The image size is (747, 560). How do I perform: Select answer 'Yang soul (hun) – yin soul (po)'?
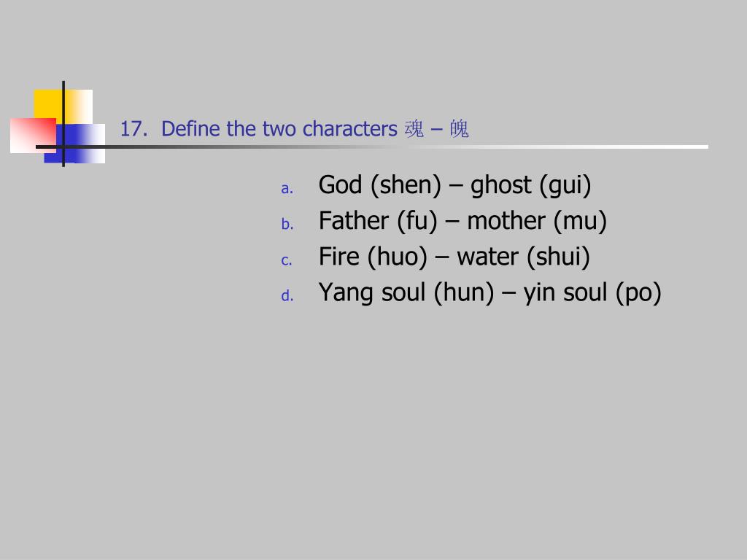489,292
